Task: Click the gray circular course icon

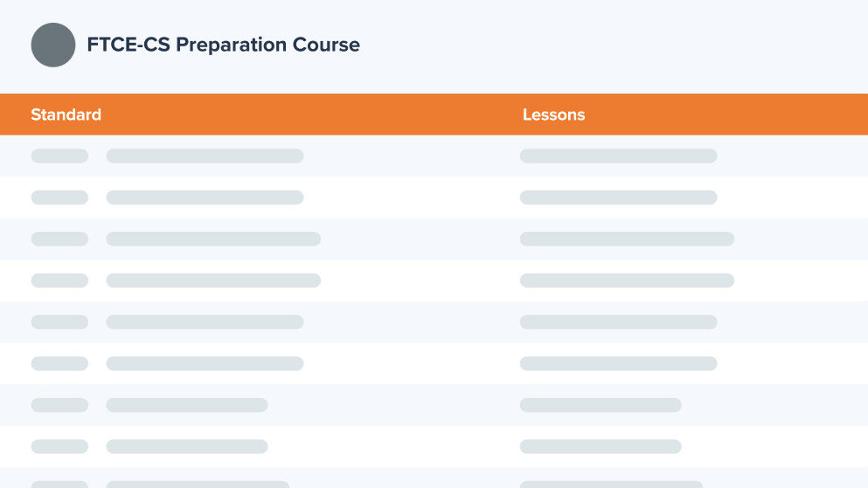Action: pos(53,45)
